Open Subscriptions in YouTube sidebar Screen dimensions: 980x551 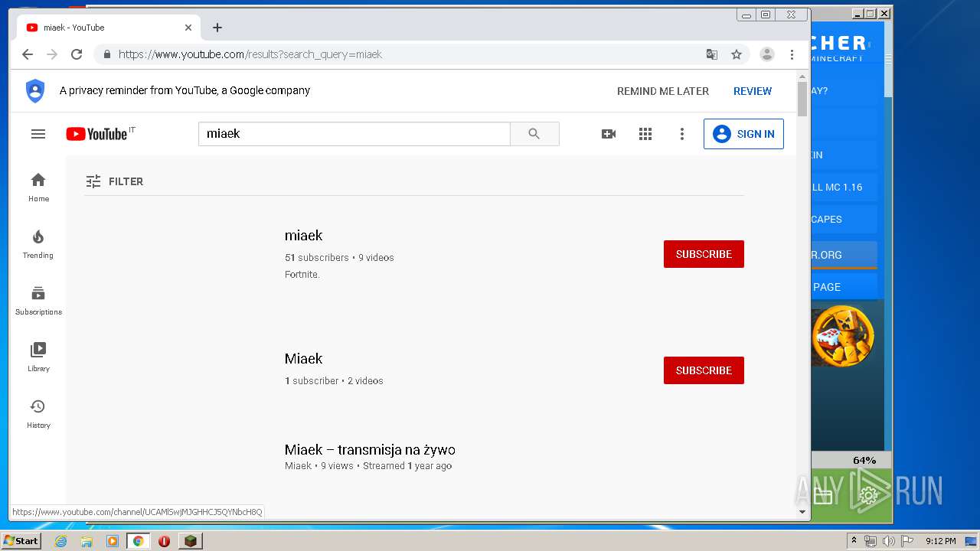(x=38, y=301)
